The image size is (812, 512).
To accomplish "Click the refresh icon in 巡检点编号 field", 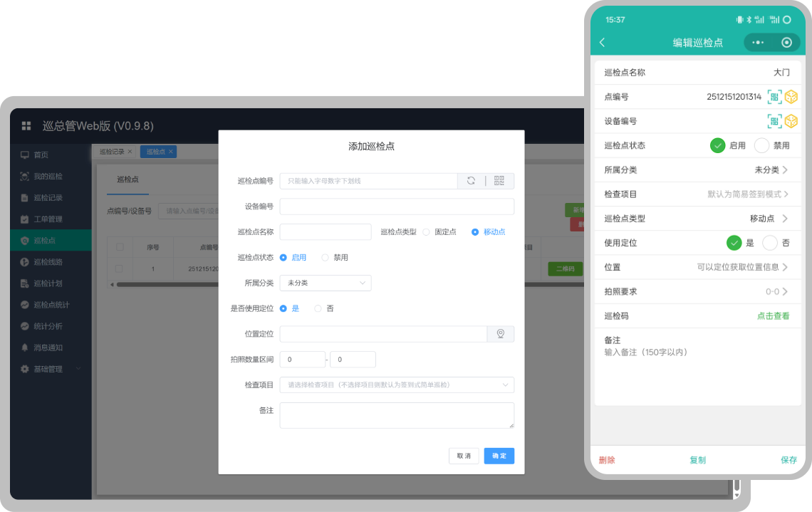I will click(x=471, y=181).
